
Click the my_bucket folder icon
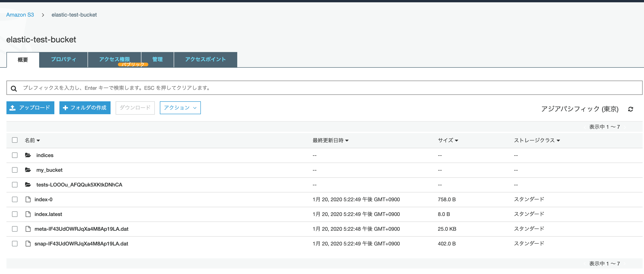28,170
